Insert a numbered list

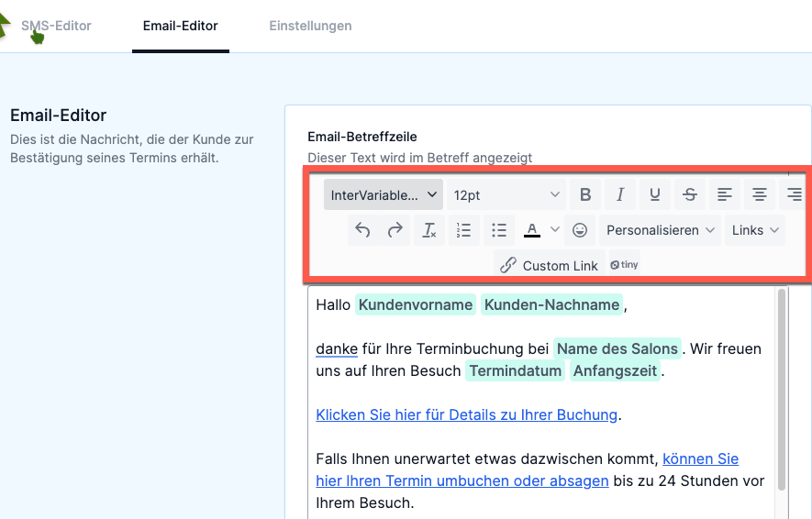464,230
